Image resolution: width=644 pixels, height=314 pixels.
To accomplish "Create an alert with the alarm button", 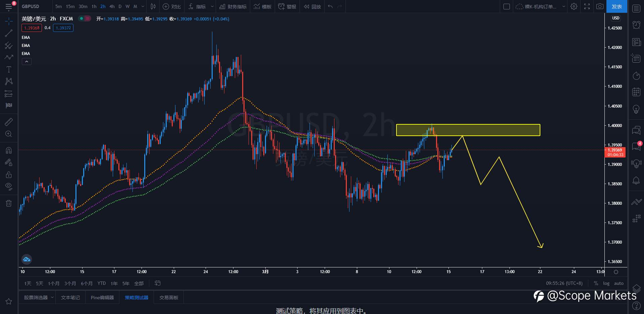I will (x=287, y=6).
